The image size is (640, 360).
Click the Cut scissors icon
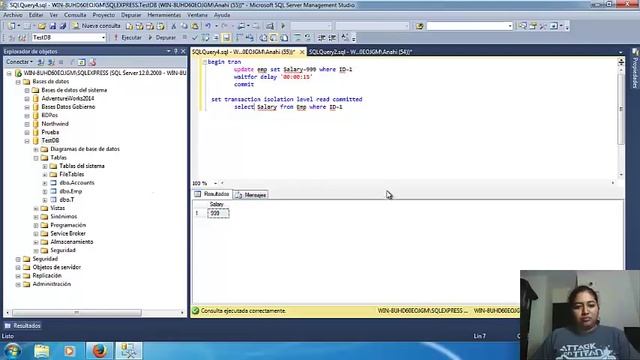173,26
